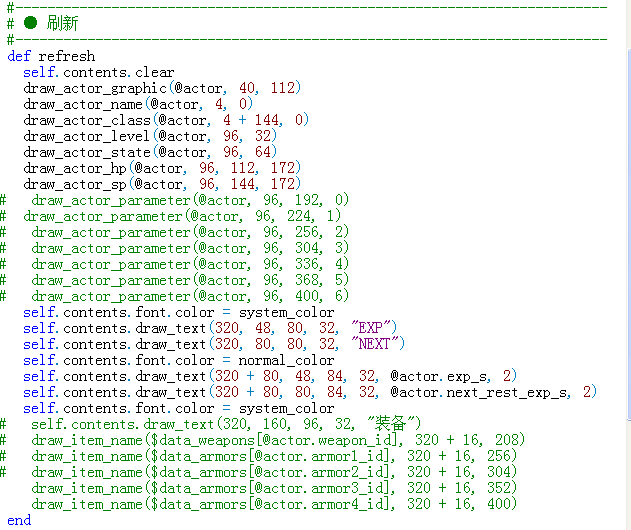The height and width of the screenshot is (530, 631).
Task: Click the armor1_id draw_item_name line
Action: tap(258, 456)
